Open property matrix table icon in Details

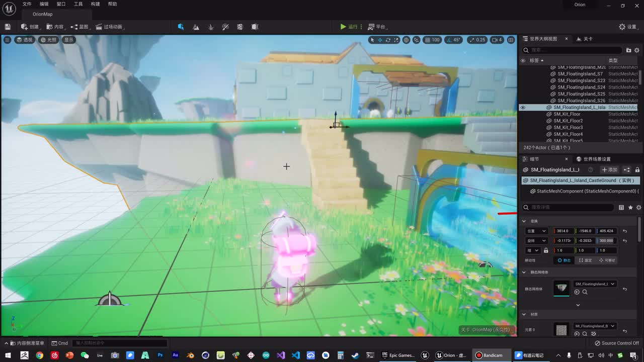click(x=621, y=207)
